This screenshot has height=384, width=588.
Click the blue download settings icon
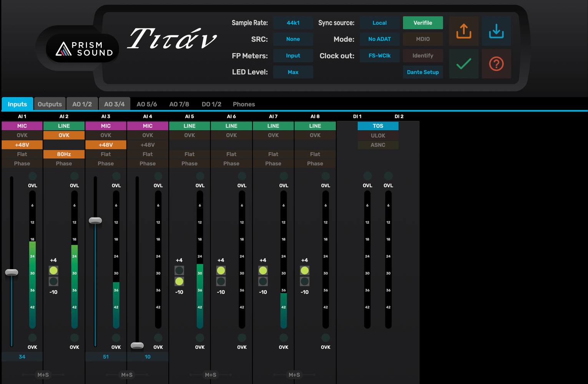496,31
